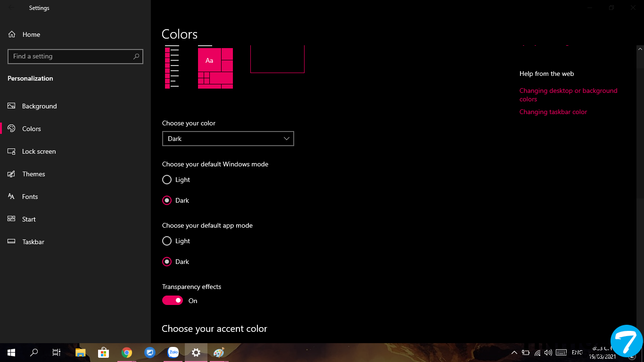Expand the Choose your color dropdown
The width and height of the screenshot is (644, 362).
228,139
